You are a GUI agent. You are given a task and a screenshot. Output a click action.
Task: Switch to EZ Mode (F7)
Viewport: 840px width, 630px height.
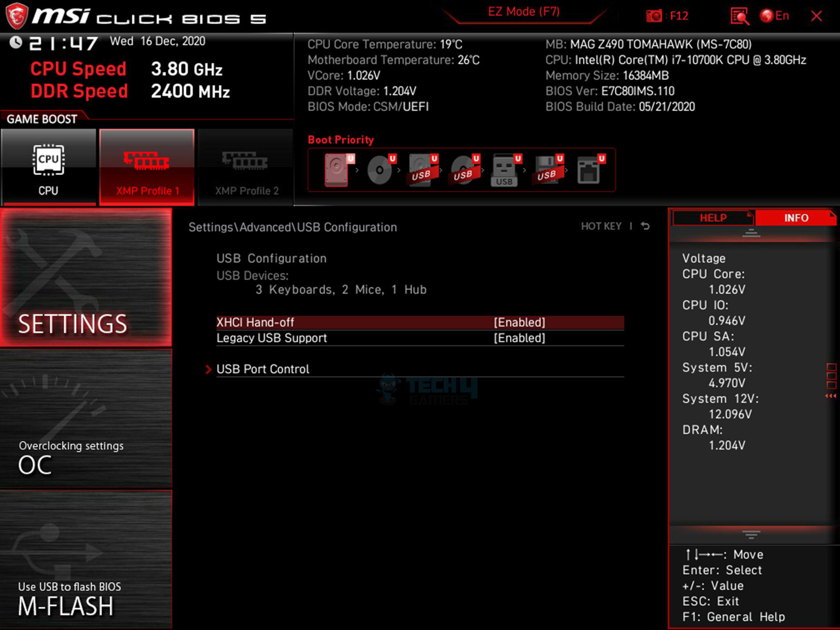click(x=524, y=11)
